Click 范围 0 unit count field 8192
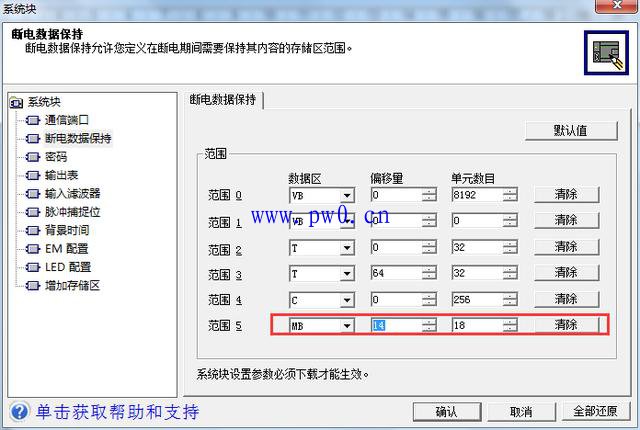 pyautogui.click(x=477, y=195)
